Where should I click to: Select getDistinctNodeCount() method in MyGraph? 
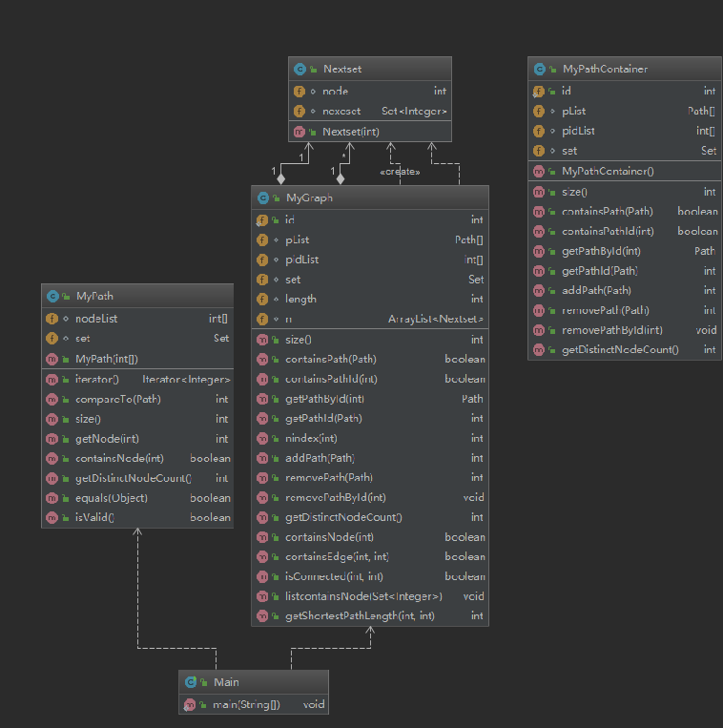(344, 517)
